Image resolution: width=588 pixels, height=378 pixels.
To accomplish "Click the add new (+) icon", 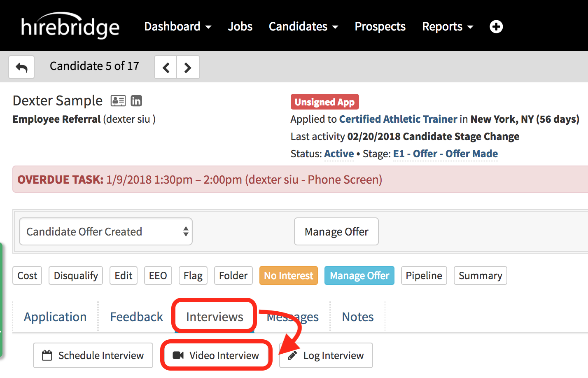I will (x=496, y=26).
